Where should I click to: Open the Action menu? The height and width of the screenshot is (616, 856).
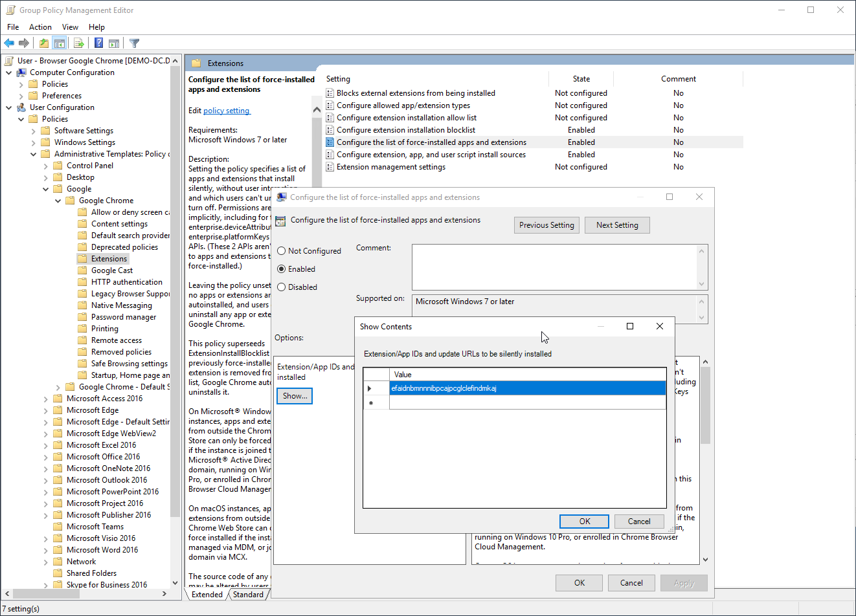click(40, 27)
